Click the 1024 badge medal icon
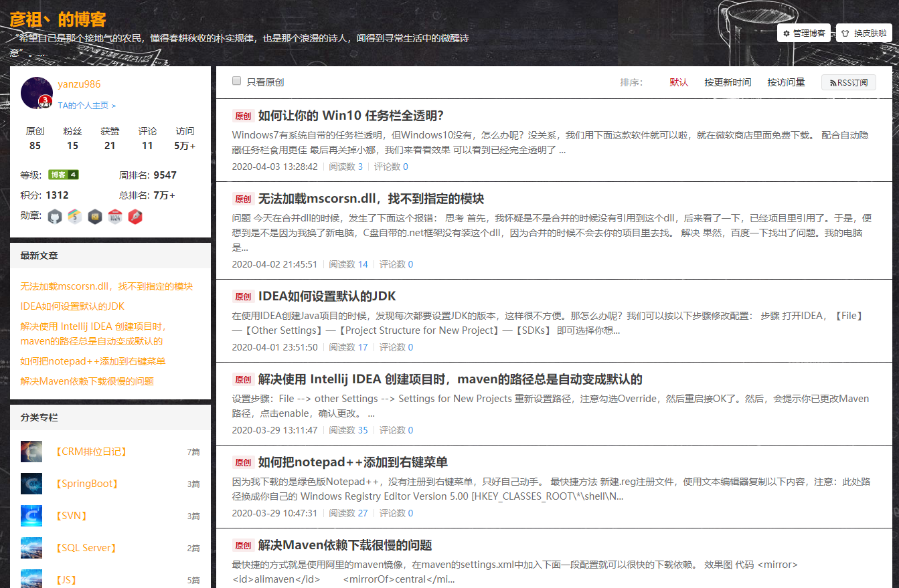 coord(115,216)
